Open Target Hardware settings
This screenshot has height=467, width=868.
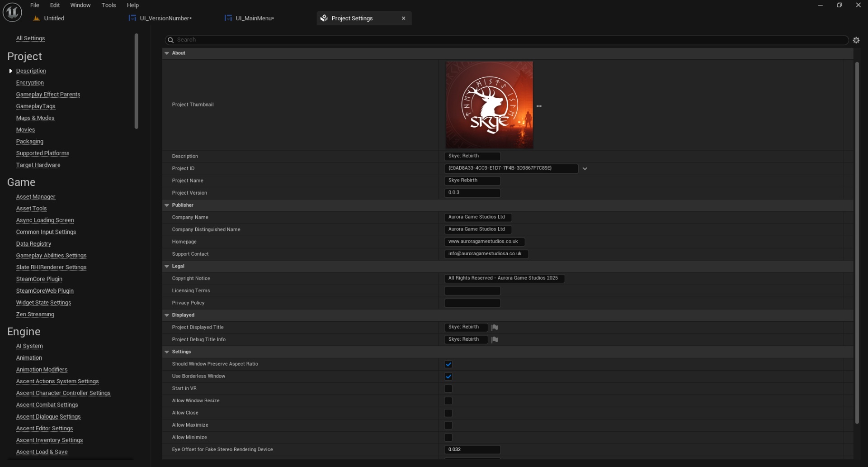38,165
